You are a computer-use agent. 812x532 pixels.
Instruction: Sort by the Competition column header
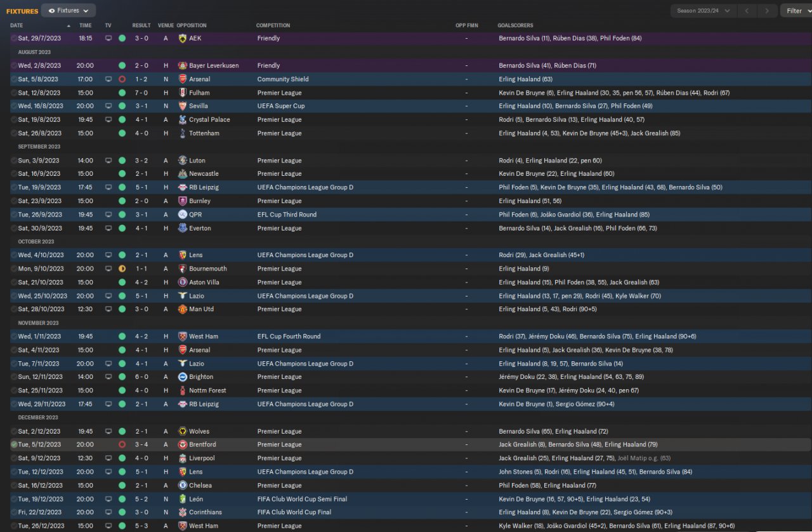tap(273, 25)
